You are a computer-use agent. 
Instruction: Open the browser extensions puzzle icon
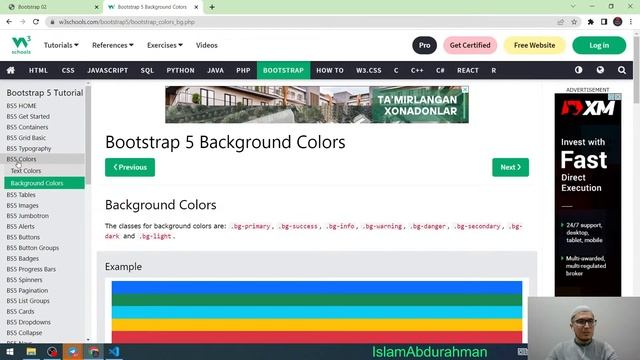[591, 22]
